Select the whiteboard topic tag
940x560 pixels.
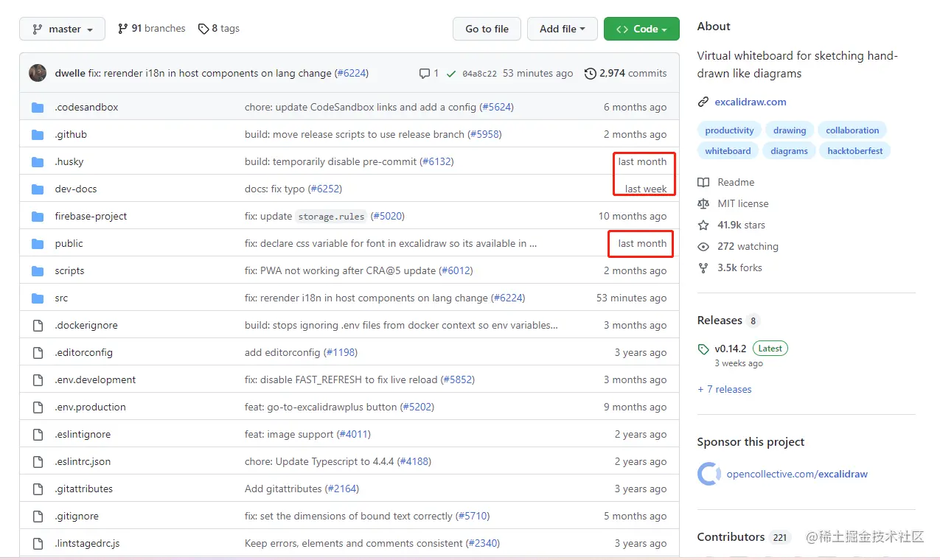pos(728,151)
